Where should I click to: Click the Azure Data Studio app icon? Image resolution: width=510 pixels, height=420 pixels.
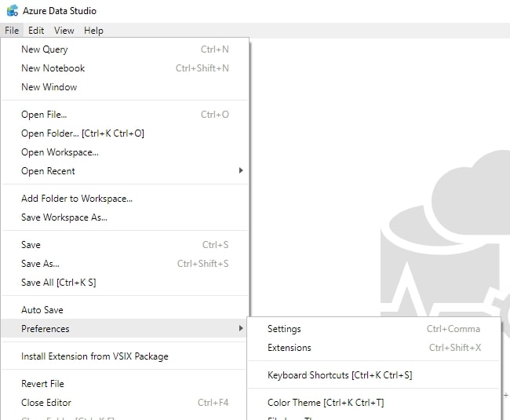point(13,10)
